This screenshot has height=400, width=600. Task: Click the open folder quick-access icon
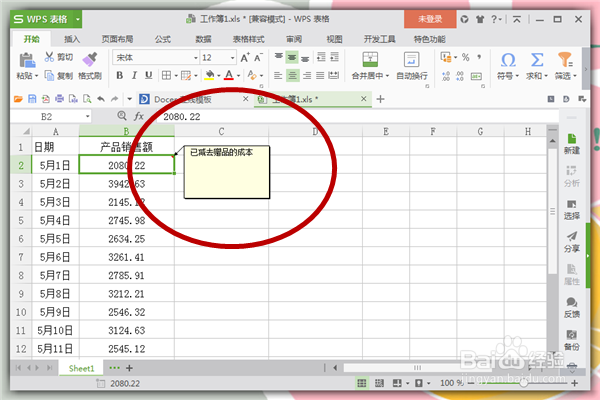(18, 99)
